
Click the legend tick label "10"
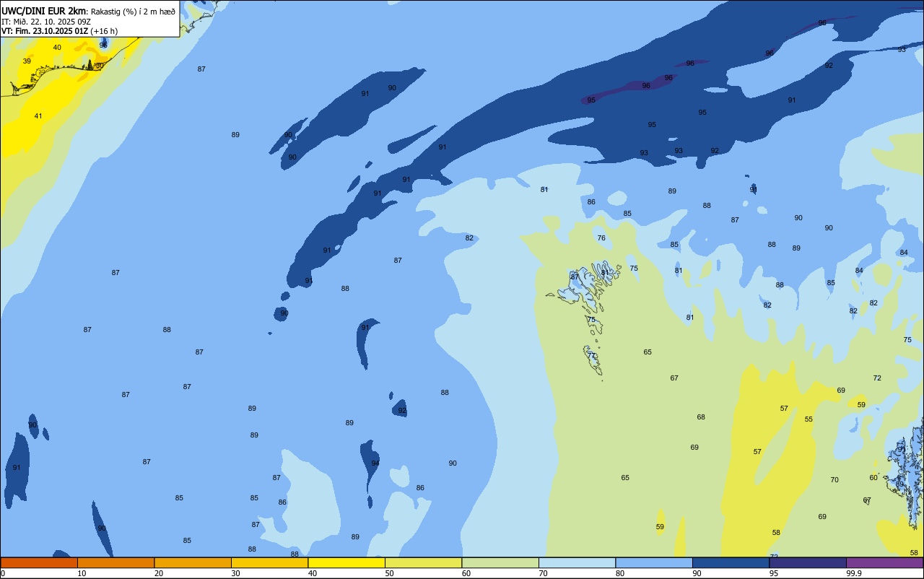pos(82,573)
